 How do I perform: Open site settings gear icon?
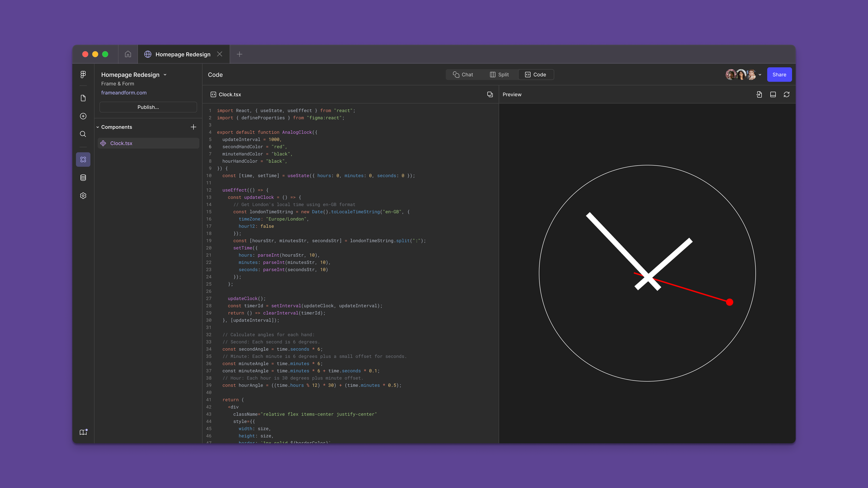tap(83, 196)
